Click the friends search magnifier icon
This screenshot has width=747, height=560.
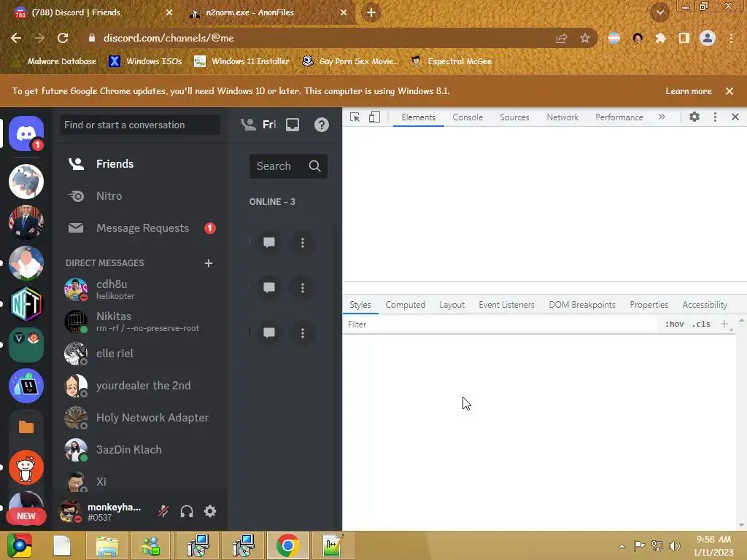(x=314, y=166)
